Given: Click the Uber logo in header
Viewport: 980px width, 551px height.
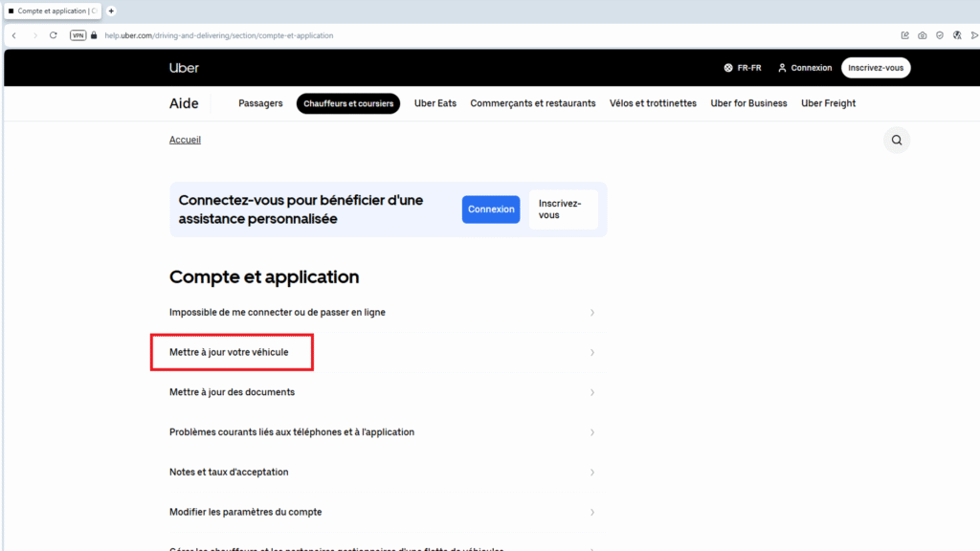Looking at the screenshot, I should pos(184,68).
